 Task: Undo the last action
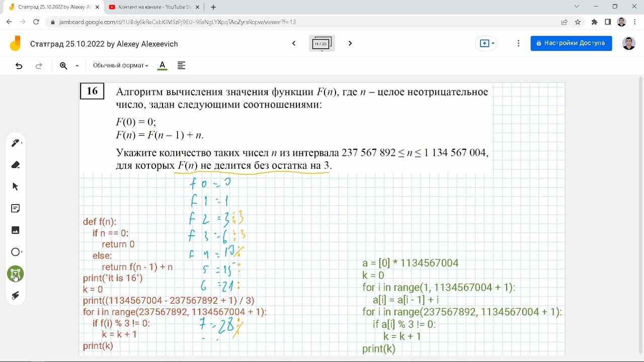coord(19,66)
